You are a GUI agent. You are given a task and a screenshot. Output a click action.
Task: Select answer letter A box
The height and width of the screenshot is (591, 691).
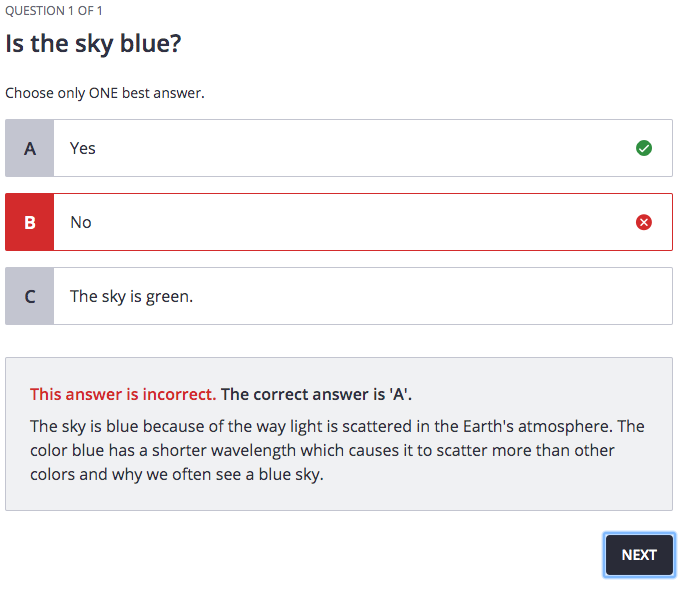click(29, 148)
